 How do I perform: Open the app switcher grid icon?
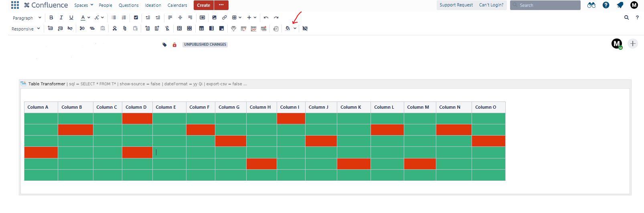15,5
